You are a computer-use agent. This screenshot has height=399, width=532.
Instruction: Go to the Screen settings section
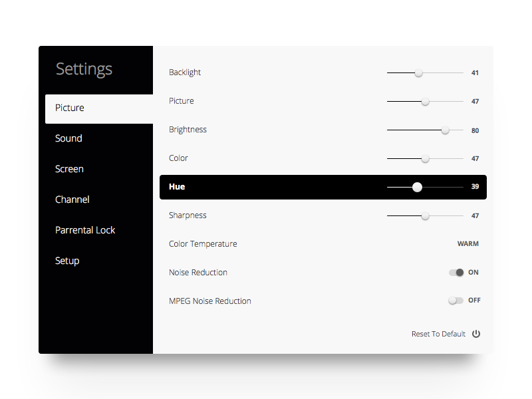click(69, 169)
